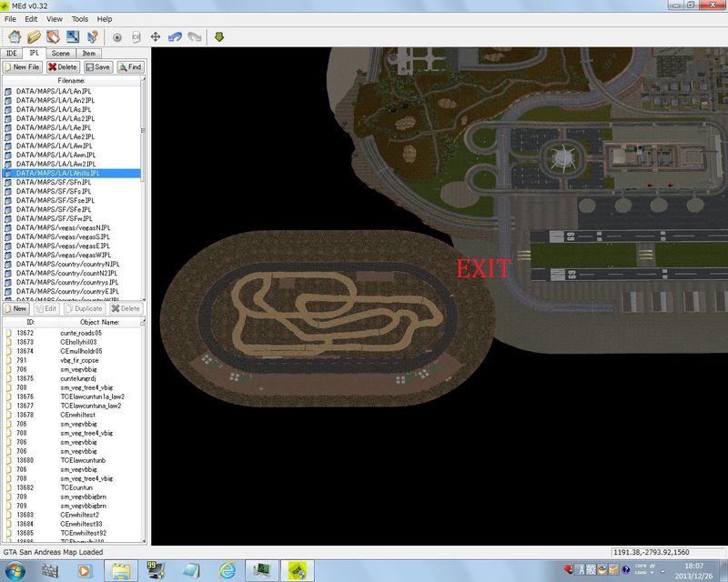This screenshot has height=582, width=728.
Task: Select object 13685 TCEnwhiltest92
Action: [x=72, y=533]
